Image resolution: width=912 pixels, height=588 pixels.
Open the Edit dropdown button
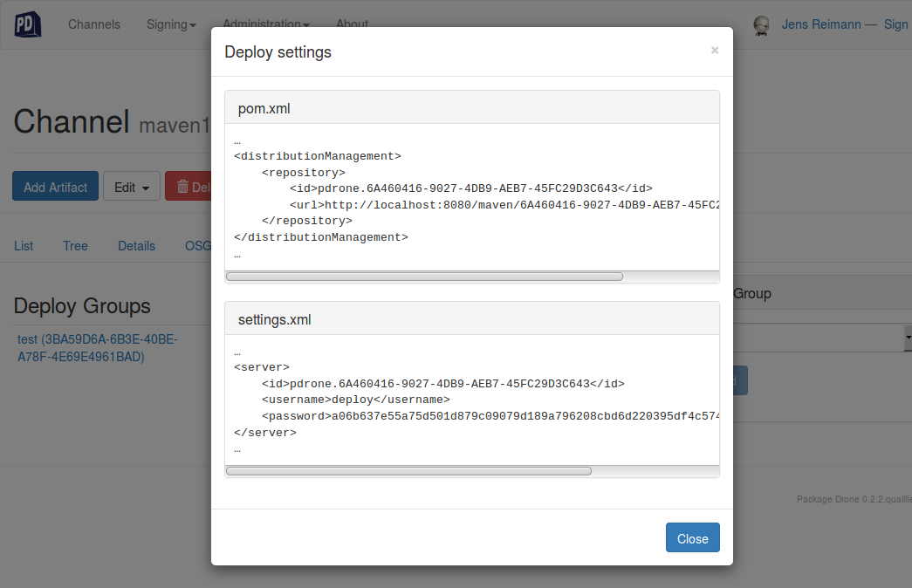132,187
